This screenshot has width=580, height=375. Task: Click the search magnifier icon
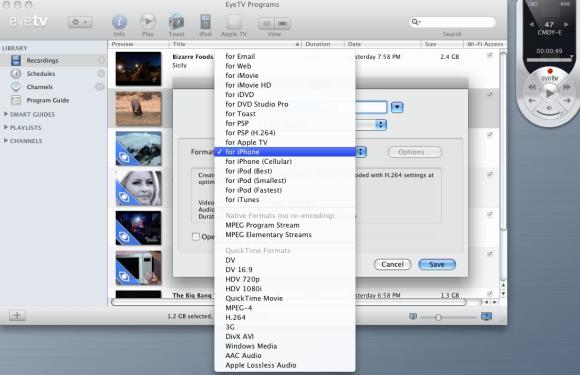415,22
